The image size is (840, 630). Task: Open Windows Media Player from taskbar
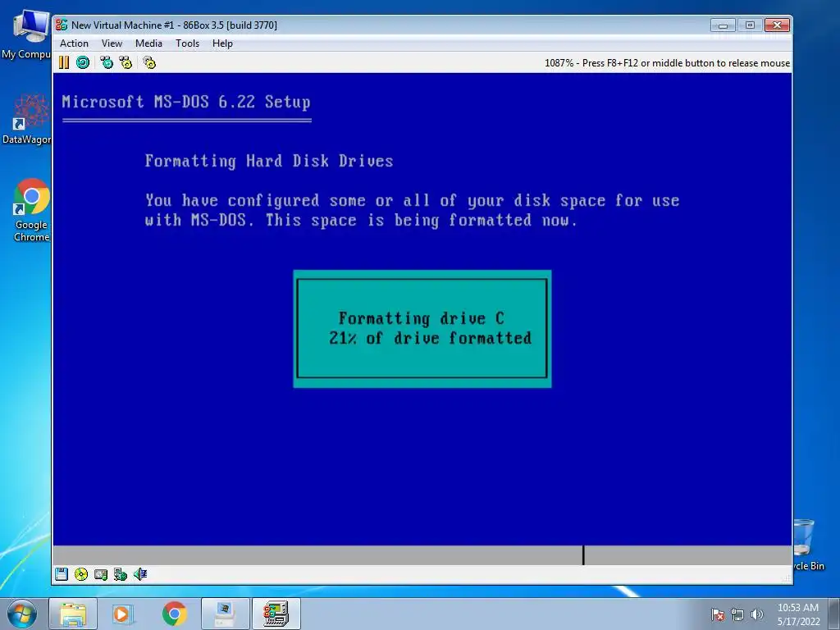(x=123, y=614)
